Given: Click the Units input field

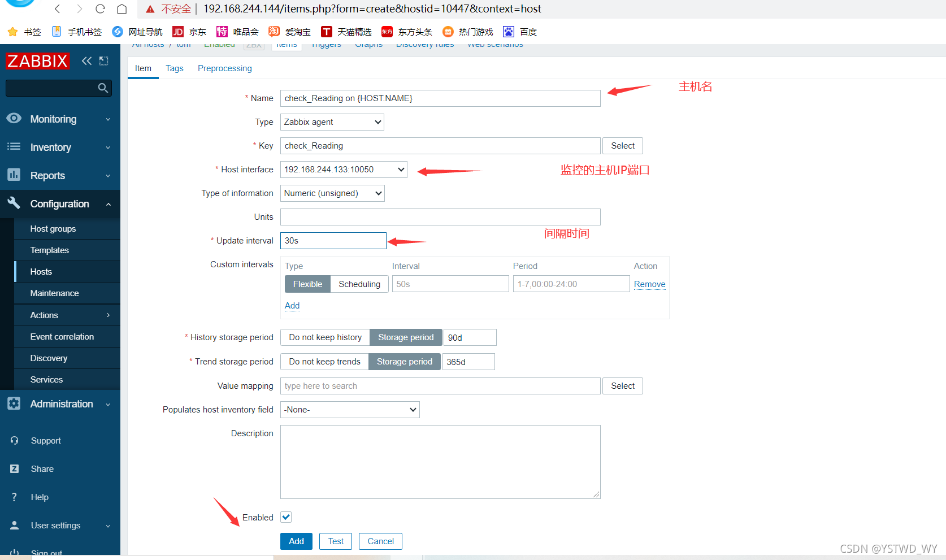Looking at the screenshot, I should click(440, 217).
